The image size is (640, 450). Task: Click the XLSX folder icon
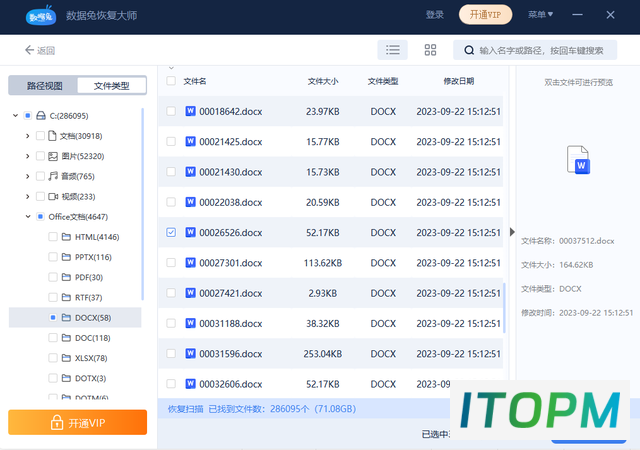(66, 358)
